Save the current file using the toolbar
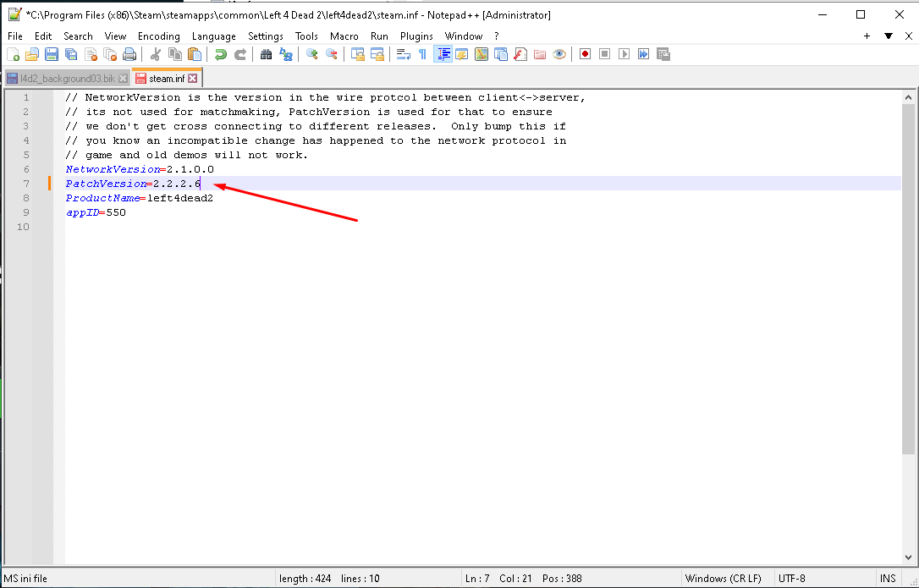 click(x=52, y=54)
